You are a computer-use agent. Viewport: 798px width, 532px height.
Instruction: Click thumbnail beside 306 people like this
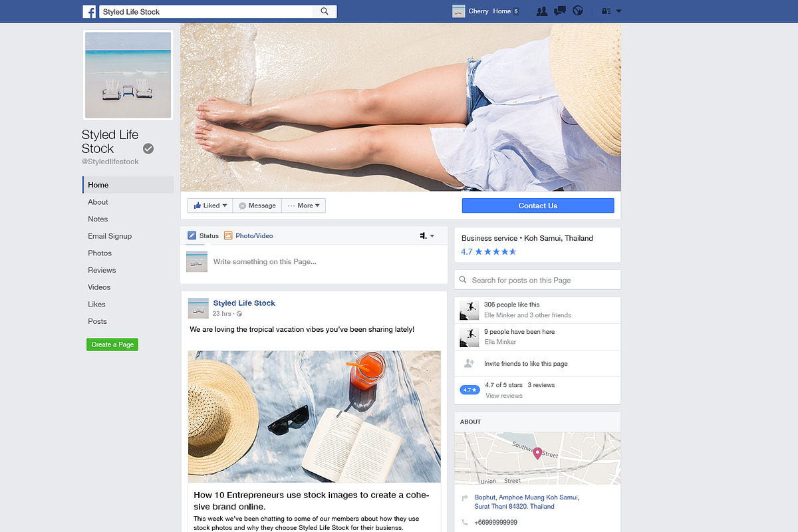click(469, 310)
